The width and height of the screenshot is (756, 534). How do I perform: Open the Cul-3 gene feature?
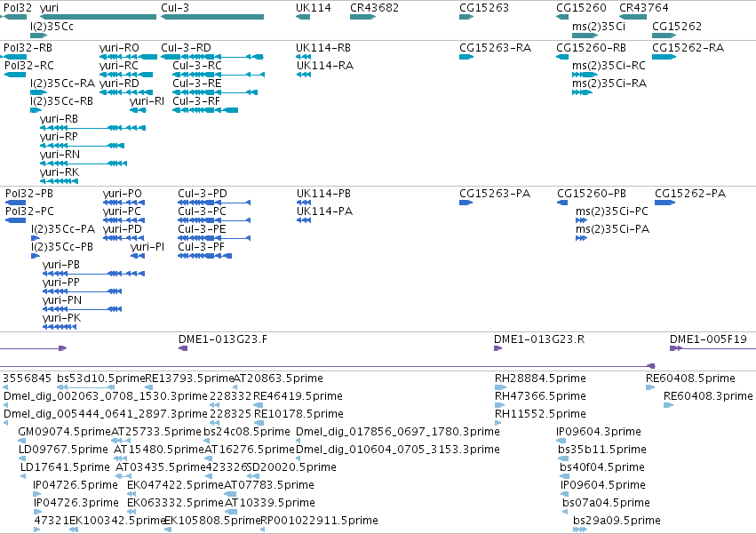coord(212,17)
